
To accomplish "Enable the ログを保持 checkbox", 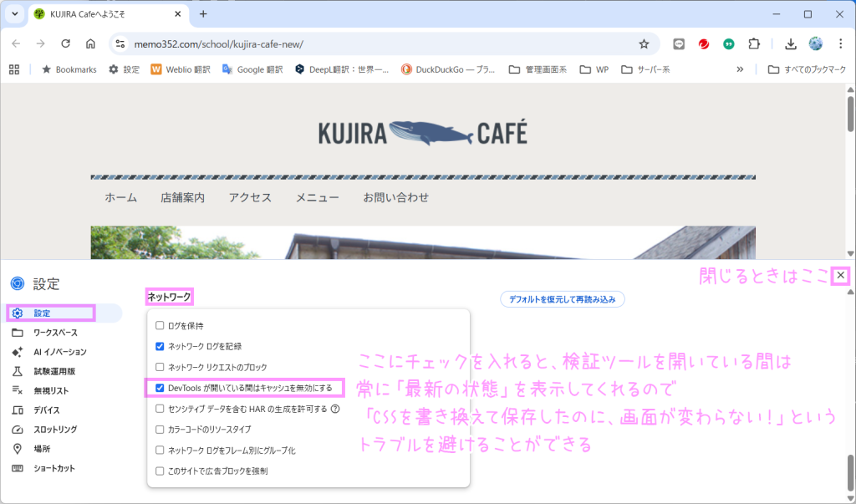I will tap(160, 325).
